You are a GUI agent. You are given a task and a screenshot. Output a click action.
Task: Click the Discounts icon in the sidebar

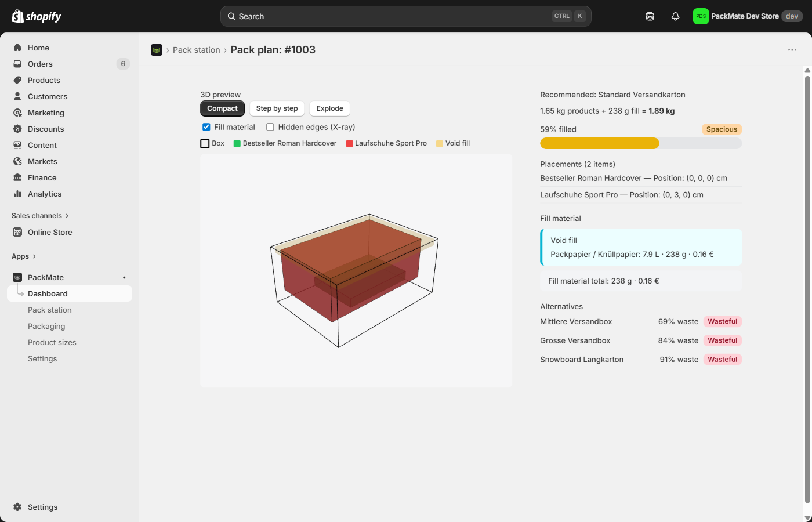click(17, 129)
